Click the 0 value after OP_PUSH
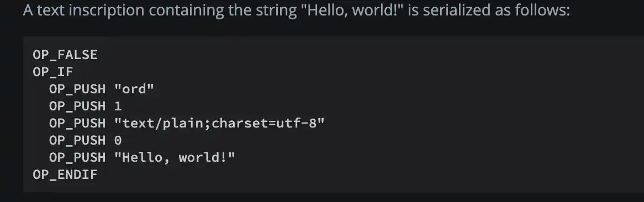 pyautogui.click(x=118, y=140)
